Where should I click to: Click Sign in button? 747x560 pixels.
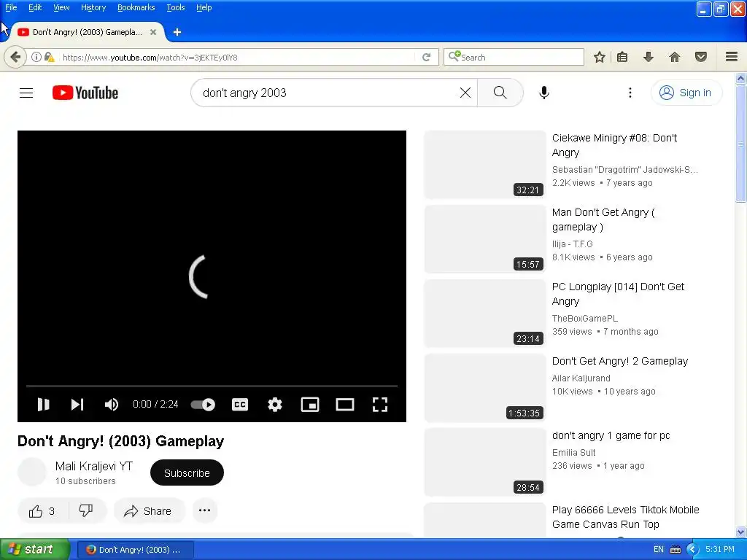[686, 93]
